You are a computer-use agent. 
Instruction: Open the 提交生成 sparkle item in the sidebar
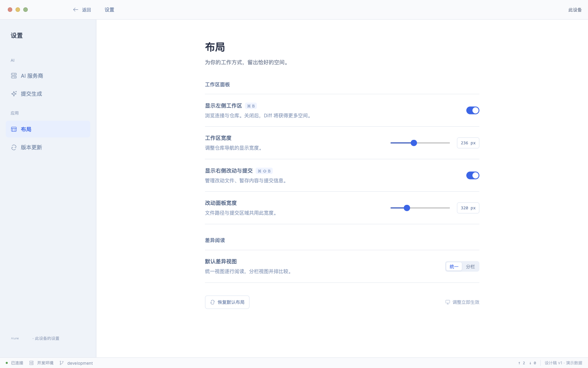48,94
